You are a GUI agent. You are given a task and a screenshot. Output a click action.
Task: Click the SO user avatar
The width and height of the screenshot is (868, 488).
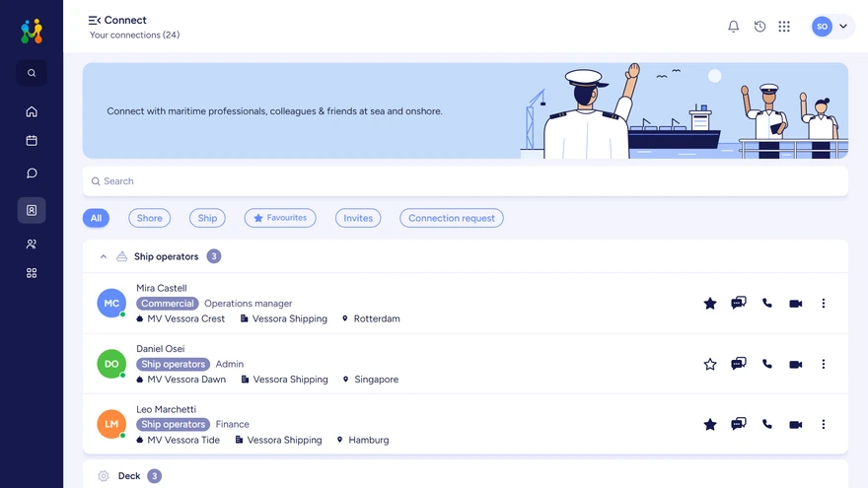[x=822, y=26]
